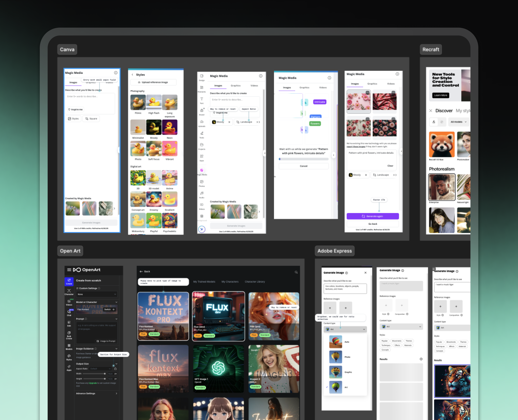
Task: Click the report these images link
Action: click(356, 147)
